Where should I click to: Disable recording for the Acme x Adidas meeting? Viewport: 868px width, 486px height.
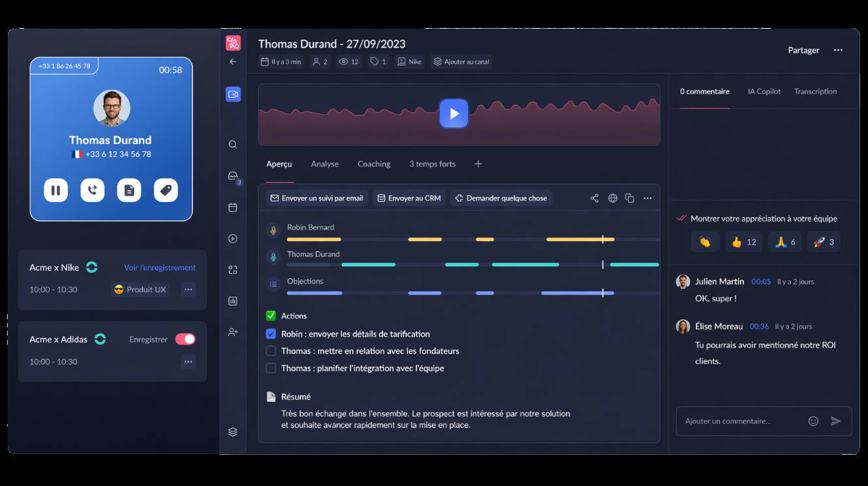[x=184, y=339]
